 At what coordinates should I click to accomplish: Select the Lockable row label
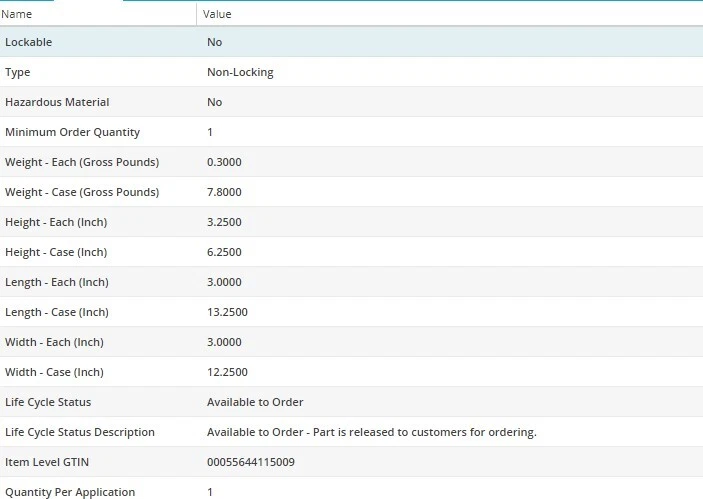point(29,42)
